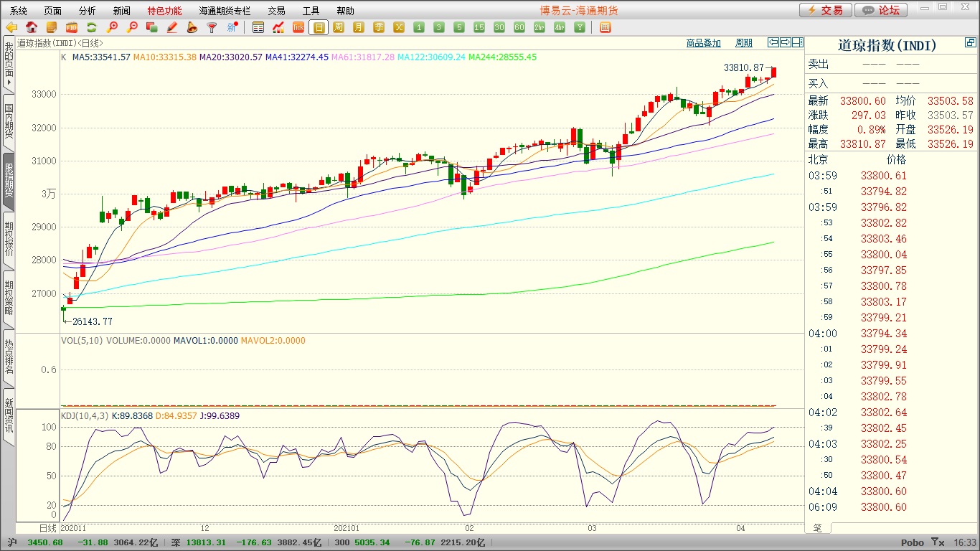Select the quarterly (季) period button

click(379, 27)
